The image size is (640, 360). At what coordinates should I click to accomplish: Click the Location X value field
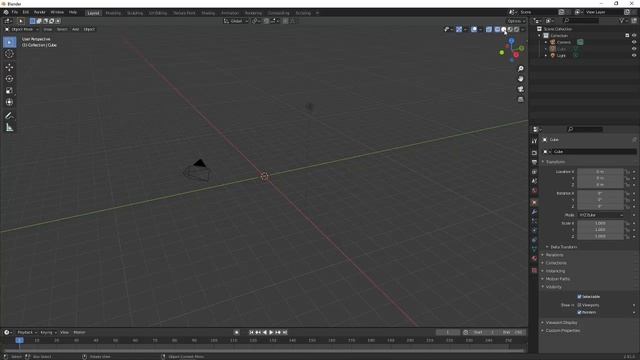tap(600, 172)
